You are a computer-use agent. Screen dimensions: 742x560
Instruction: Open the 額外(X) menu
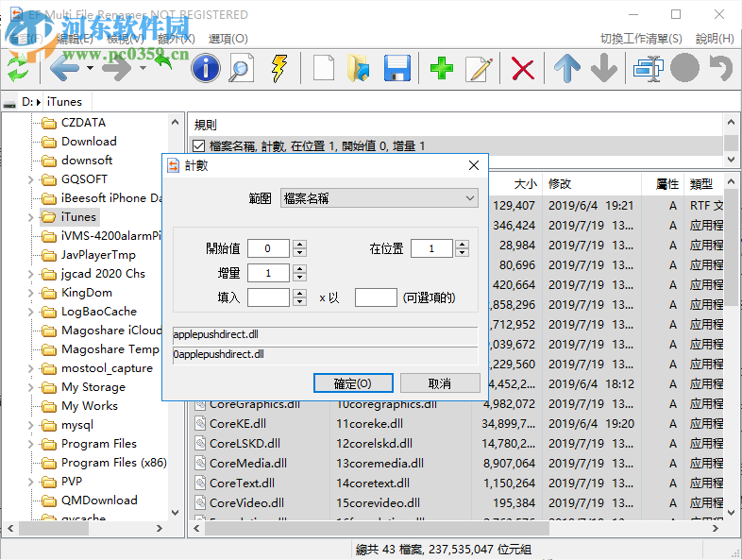[x=176, y=39]
